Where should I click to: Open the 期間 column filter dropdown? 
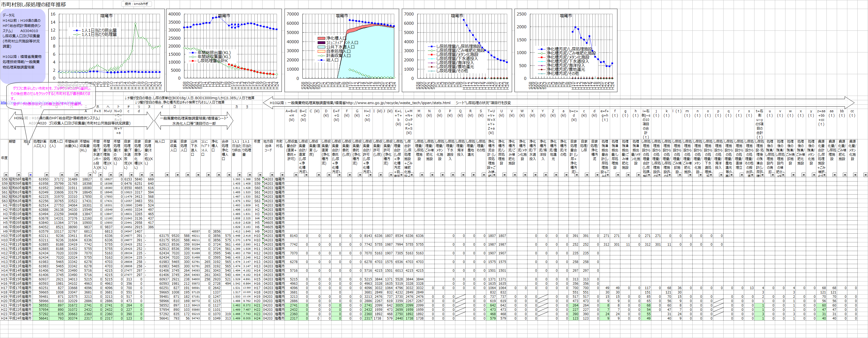pyautogui.click(x=18, y=175)
